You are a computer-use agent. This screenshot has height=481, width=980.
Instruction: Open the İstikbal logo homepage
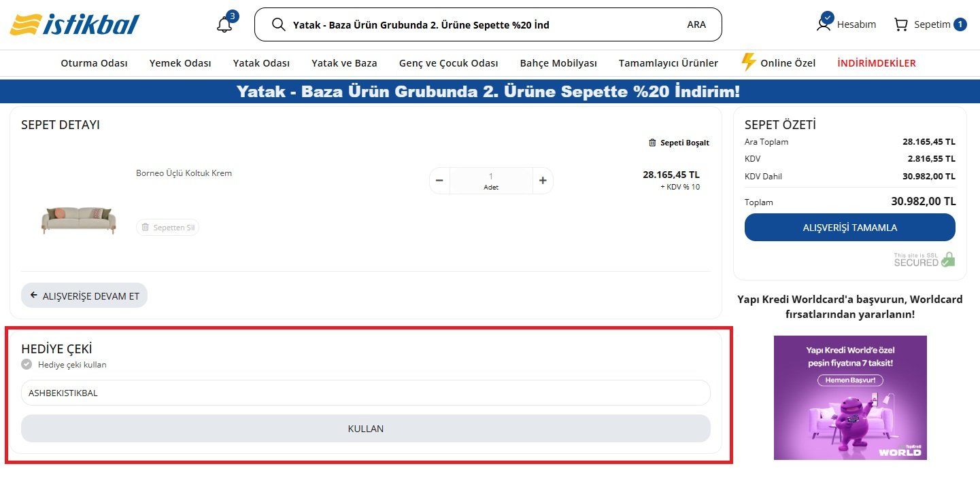75,24
